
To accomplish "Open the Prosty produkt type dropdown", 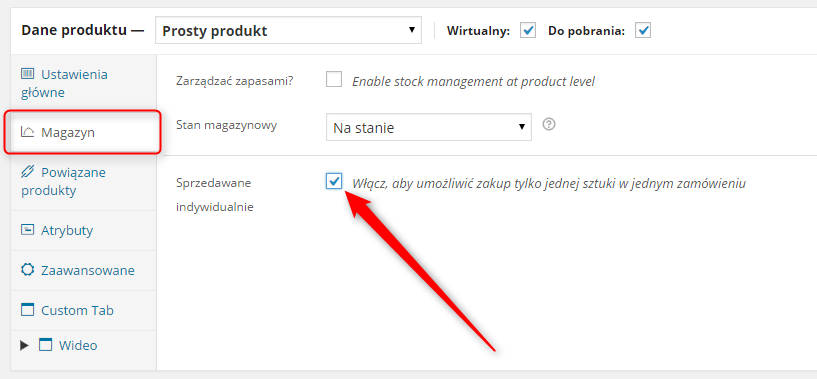I will tap(288, 31).
